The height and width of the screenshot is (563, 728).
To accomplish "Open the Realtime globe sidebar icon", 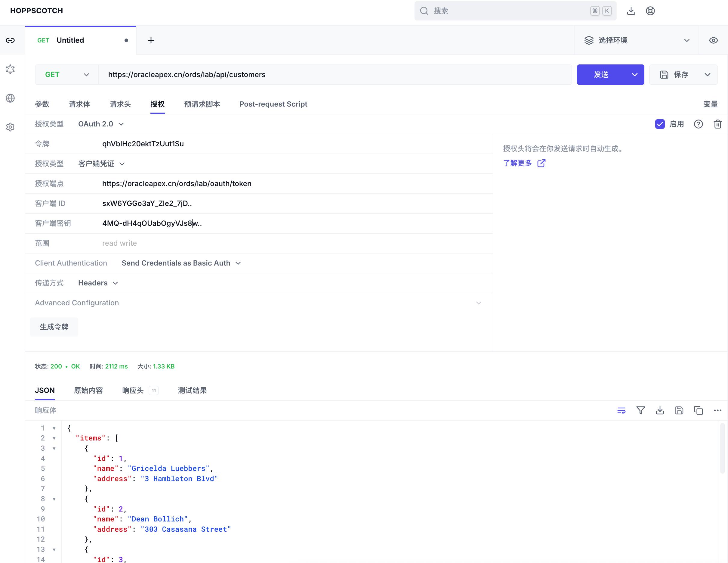I will click(x=10, y=98).
